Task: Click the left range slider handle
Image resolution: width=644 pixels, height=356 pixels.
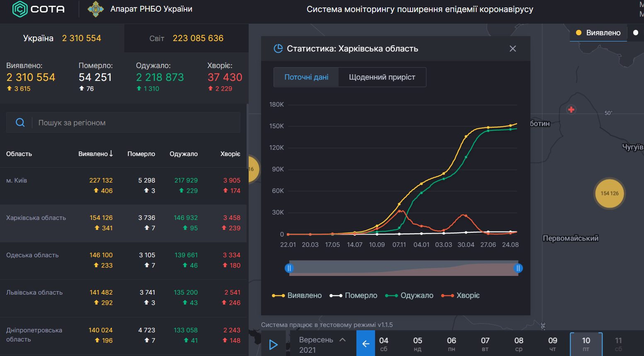Action: click(x=289, y=268)
